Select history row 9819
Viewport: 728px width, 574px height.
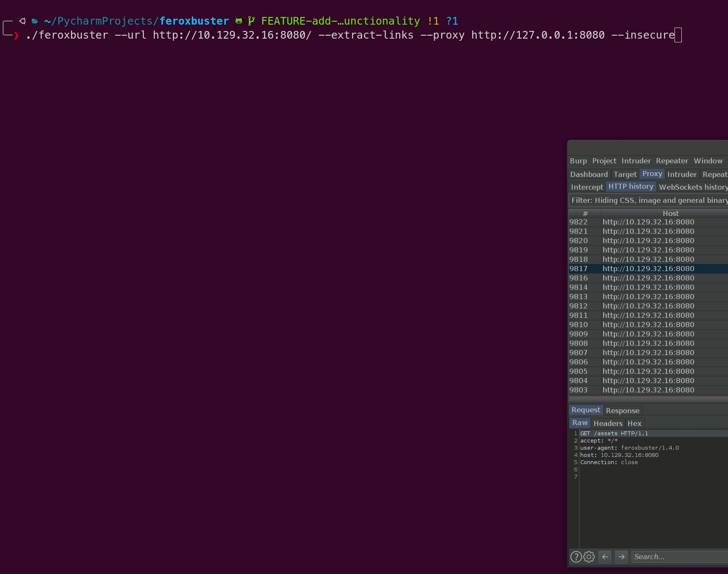pos(648,250)
